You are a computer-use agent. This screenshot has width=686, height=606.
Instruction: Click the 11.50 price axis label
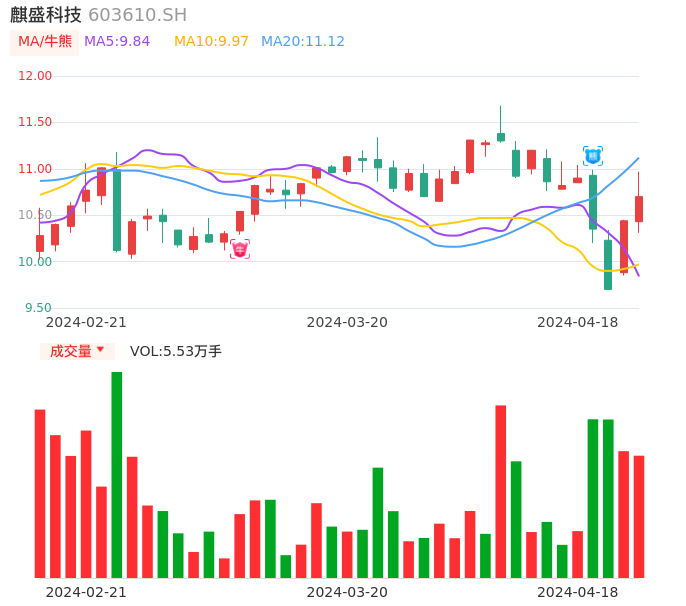coord(35,122)
